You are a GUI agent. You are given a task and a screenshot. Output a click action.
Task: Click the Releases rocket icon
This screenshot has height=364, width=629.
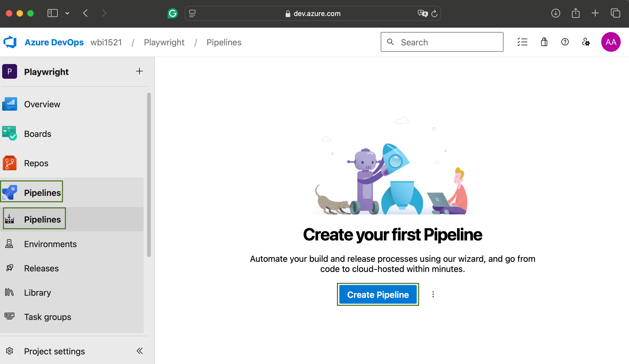[x=9, y=268]
